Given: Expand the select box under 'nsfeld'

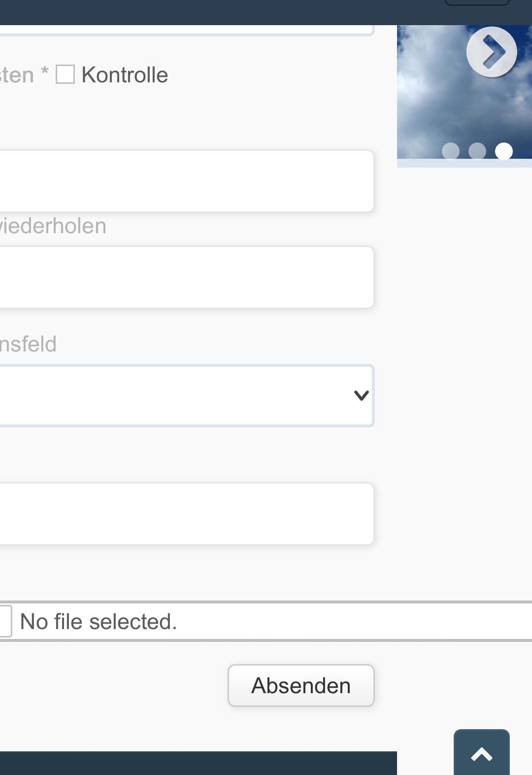Looking at the screenshot, I should pyautogui.click(x=186, y=395).
